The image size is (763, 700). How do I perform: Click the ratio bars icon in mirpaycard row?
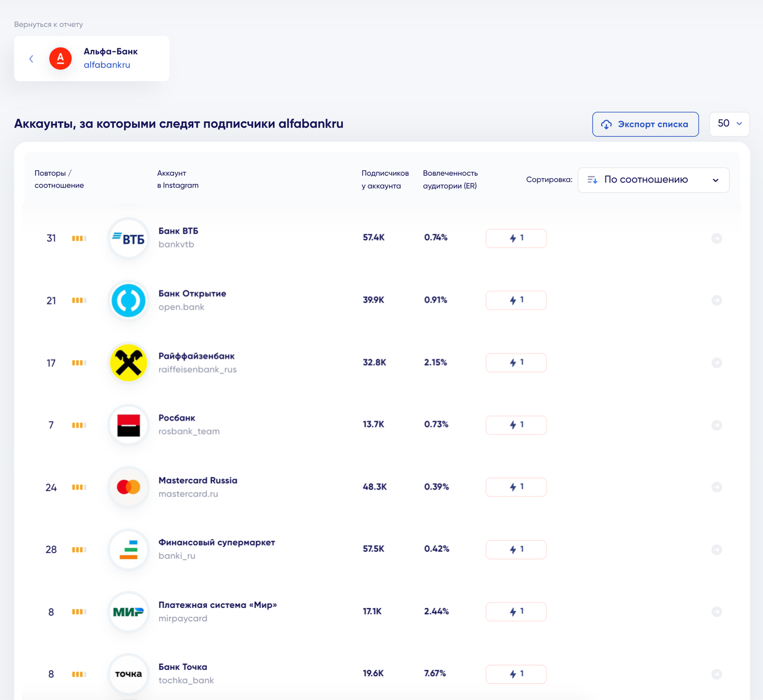pos(79,612)
